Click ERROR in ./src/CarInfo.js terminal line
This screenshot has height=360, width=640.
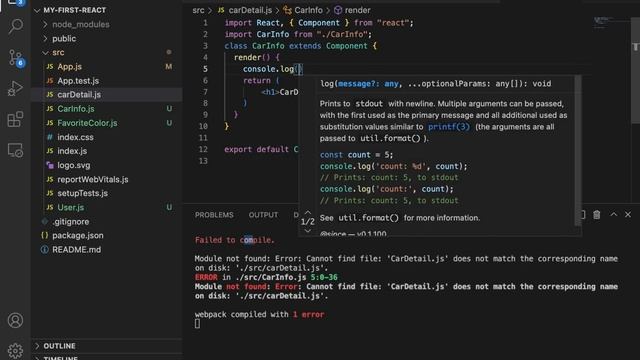click(266, 277)
